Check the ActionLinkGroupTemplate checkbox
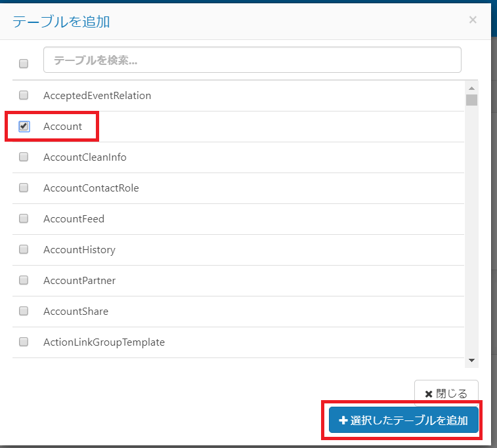Screen dimensions: 497x448 point(24,342)
